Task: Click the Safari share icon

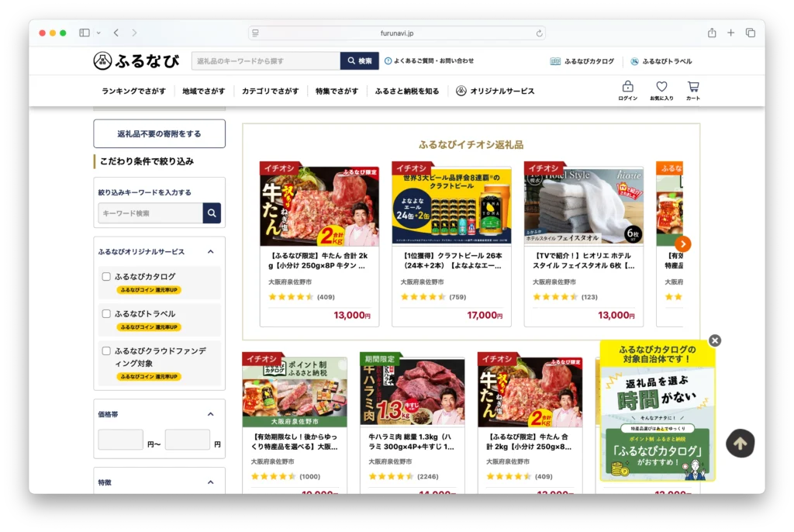Action: 712,33
